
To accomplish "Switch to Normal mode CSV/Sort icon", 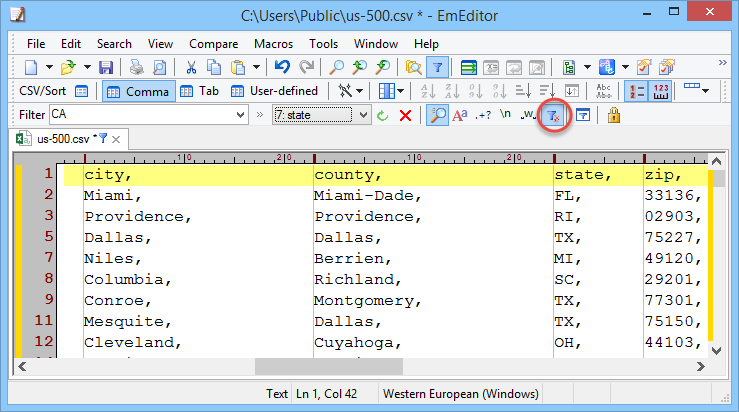I will click(82, 91).
